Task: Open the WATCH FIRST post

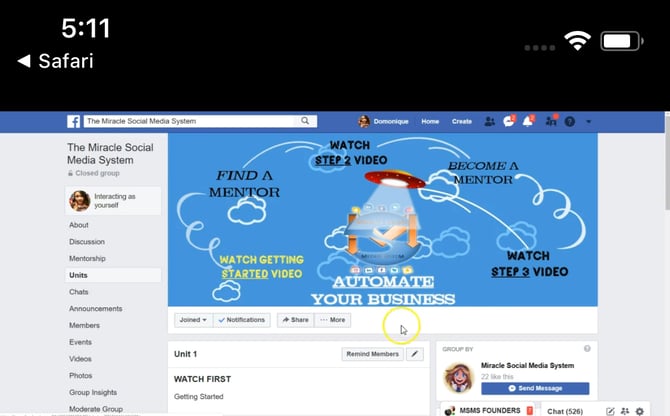Action: pyautogui.click(x=203, y=379)
